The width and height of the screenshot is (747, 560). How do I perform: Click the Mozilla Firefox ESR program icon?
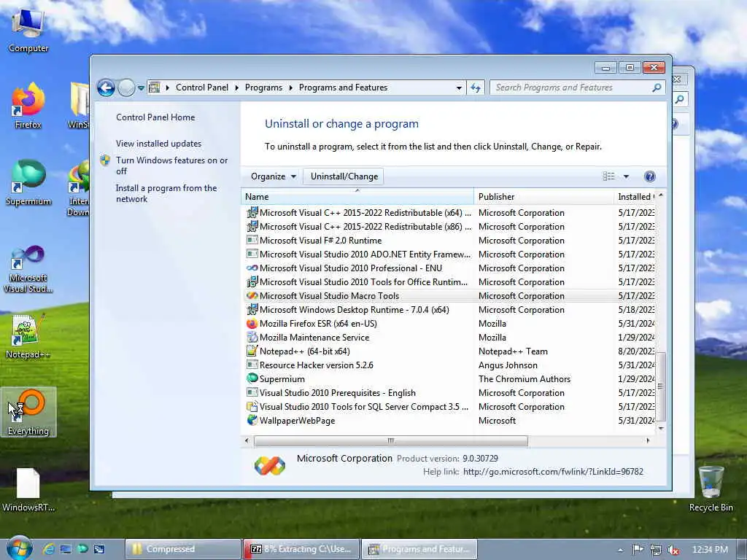[252, 323]
